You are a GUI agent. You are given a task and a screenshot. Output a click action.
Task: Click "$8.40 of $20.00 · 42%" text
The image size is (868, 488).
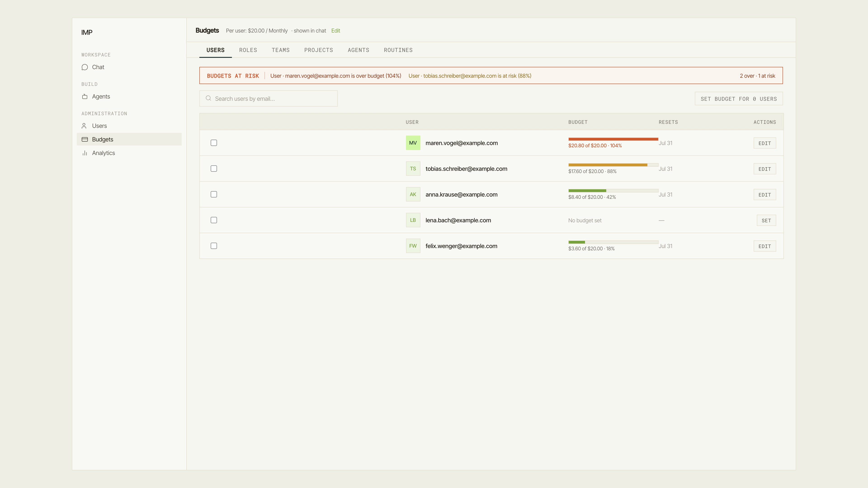click(592, 197)
